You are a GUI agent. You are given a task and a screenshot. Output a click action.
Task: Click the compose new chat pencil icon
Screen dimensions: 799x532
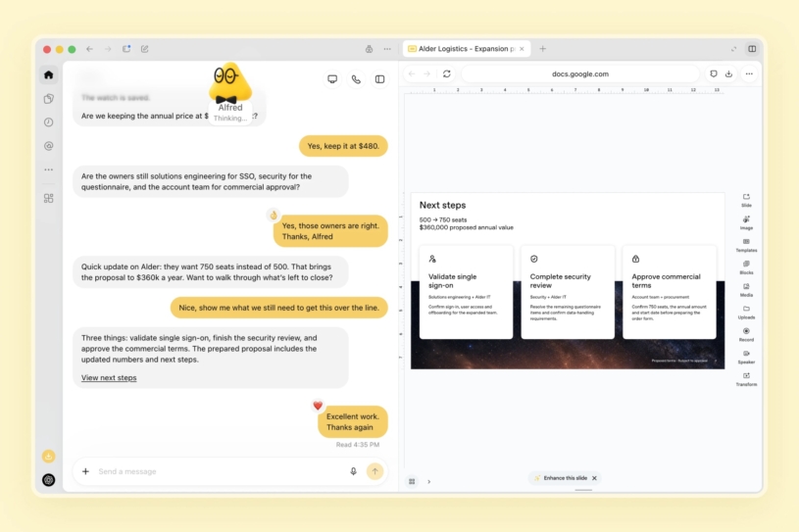tap(145, 49)
